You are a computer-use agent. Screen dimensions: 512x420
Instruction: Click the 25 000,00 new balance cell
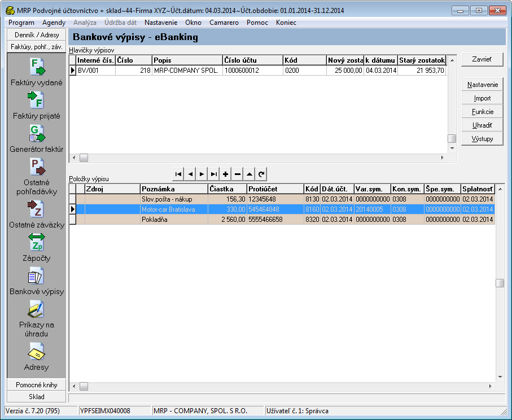pyautogui.click(x=345, y=70)
